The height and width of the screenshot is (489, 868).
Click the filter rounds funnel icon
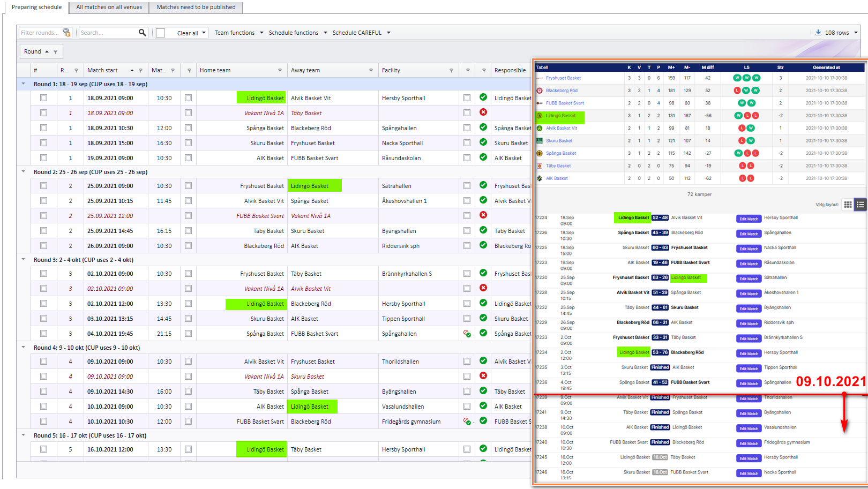click(66, 33)
